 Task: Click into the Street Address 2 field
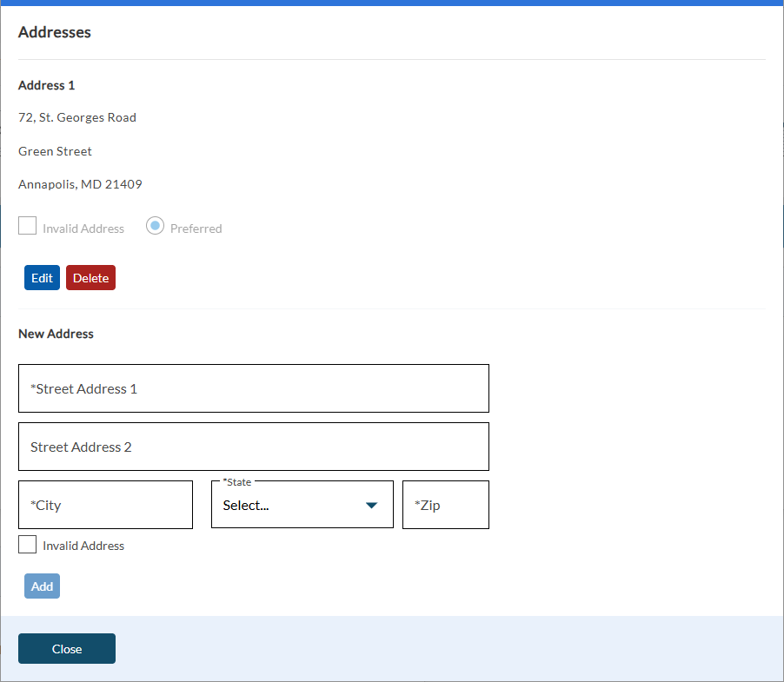coord(253,447)
